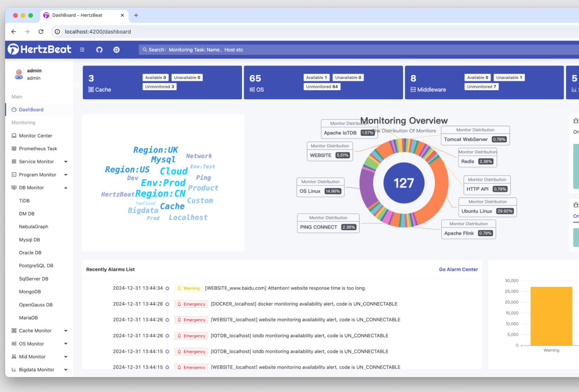Click the bell icon on Warning alarm
This screenshot has width=579, height=392.
[x=179, y=288]
